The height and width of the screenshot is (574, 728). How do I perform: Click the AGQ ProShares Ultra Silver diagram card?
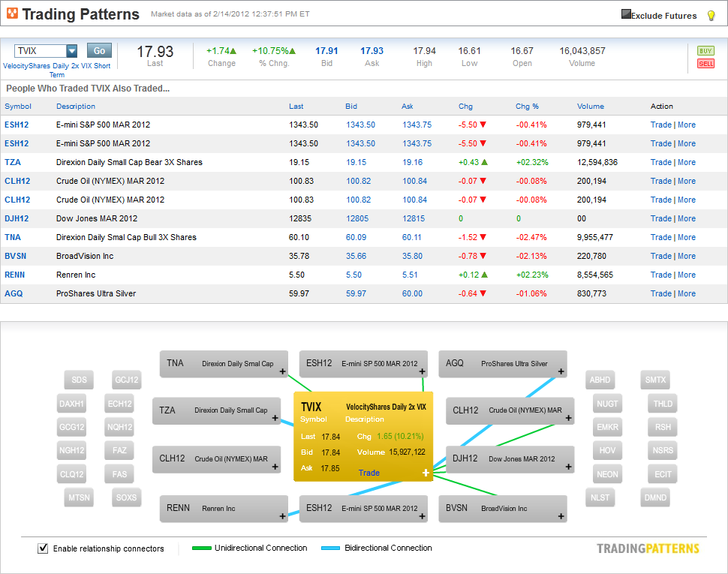pos(503,364)
